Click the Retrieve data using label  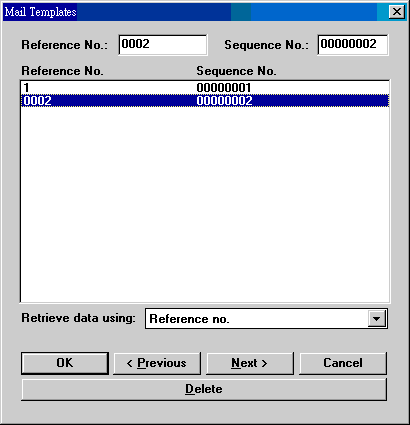click(x=78, y=318)
